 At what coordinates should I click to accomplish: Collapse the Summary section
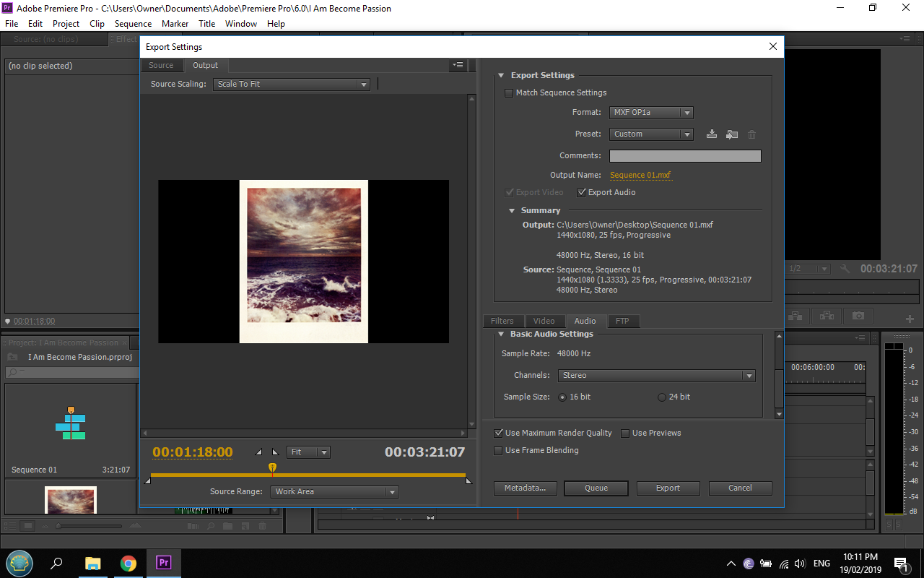[512, 211]
